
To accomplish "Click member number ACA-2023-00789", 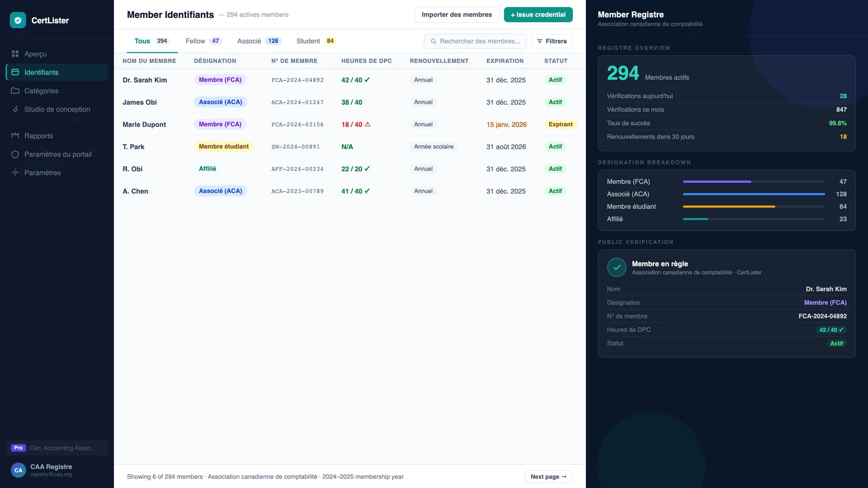I will pos(297,191).
